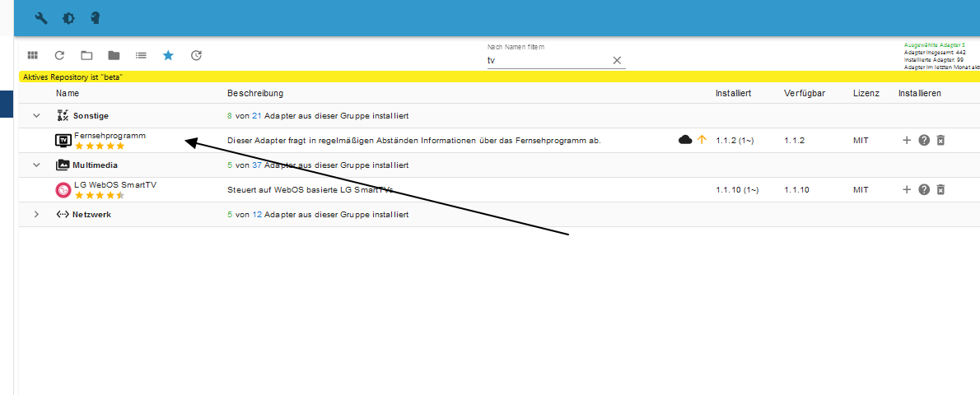Delete the Fernsehprogramm adapter

pos(940,140)
